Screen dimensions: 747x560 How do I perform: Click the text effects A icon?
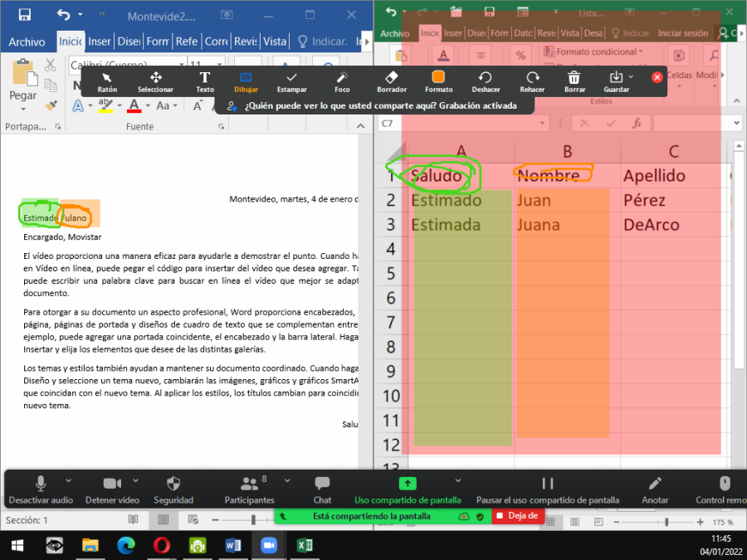[x=78, y=105]
